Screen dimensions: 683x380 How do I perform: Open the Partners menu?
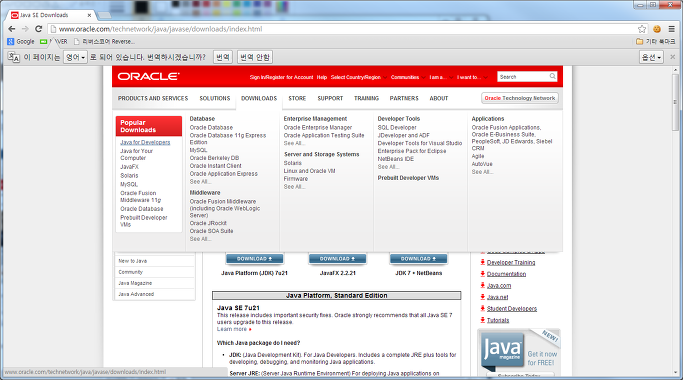[404, 98]
